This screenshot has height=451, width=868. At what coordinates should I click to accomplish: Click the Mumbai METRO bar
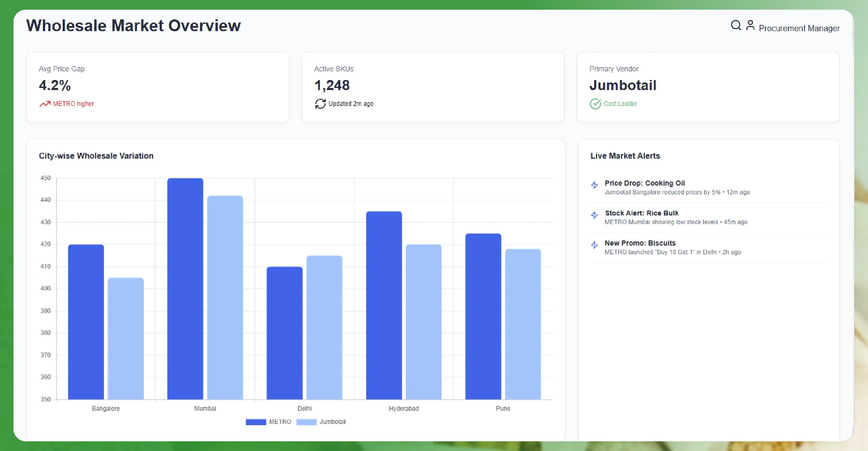185,288
